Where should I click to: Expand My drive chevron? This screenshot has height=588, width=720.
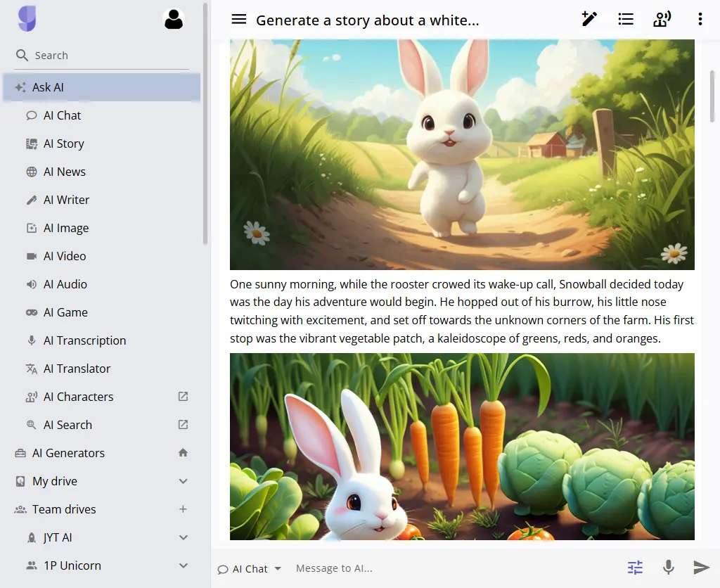coord(183,481)
